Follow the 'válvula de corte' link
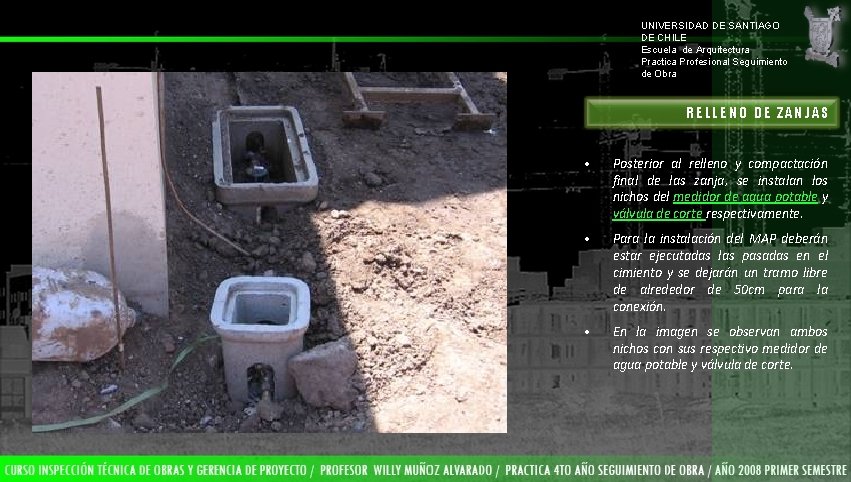The width and height of the screenshot is (851, 482). (658, 214)
